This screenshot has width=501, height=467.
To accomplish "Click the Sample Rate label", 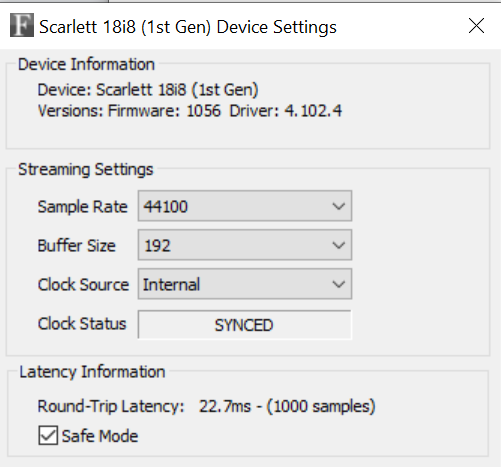I will click(x=83, y=207).
